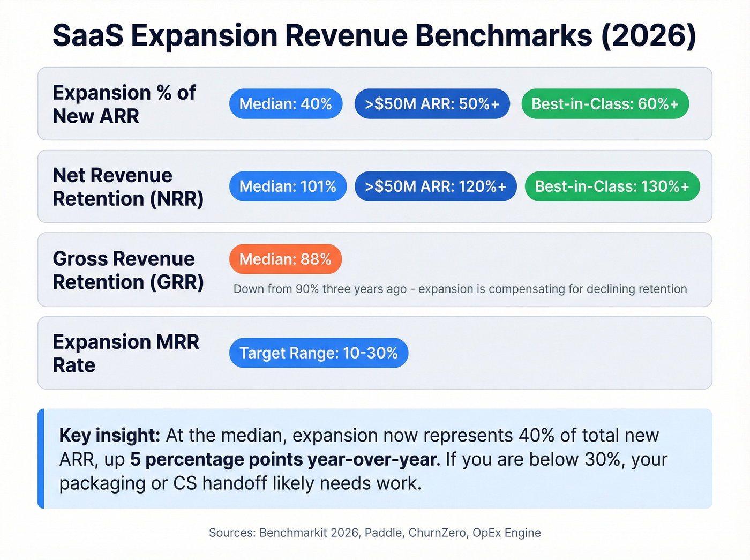Click the green "Best-in-Class: 60%+" badge
750x560 pixels.
[x=605, y=104]
